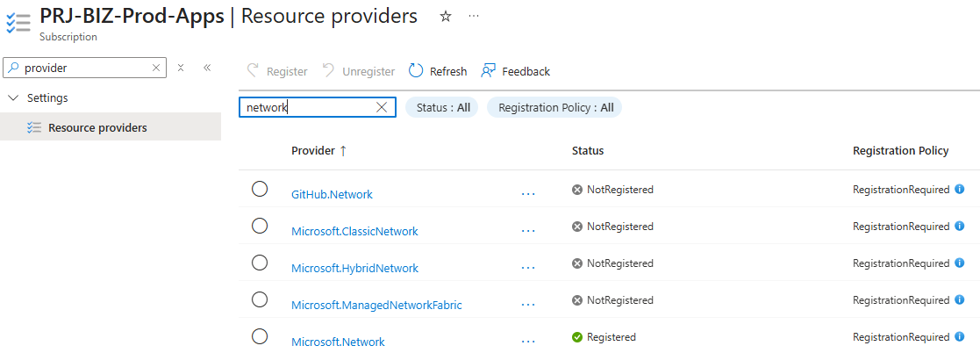Collapse the sidebar menu with double chevron
This screenshot has height=353, width=980.
pyautogui.click(x=207, y=68)
